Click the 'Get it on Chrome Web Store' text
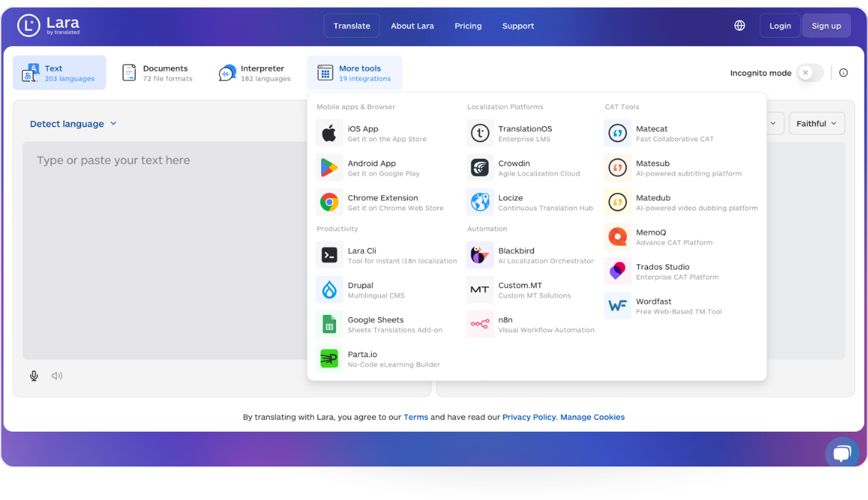 (396, 208)
